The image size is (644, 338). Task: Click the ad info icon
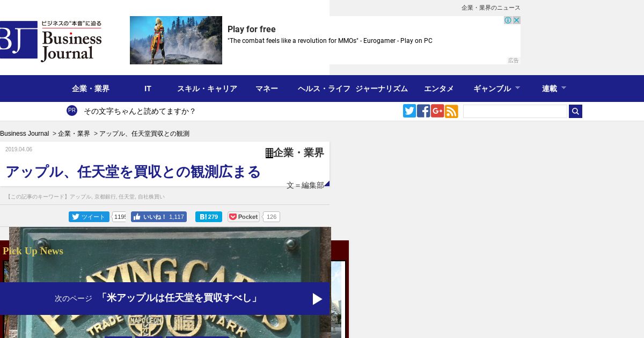pyautogui.click(x=508, y=20)
